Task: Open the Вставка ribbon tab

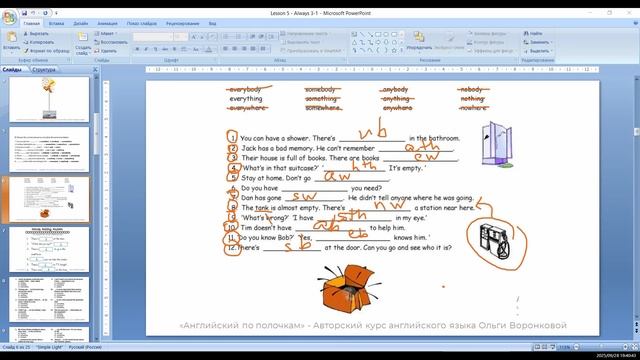Action: point(56,24)
